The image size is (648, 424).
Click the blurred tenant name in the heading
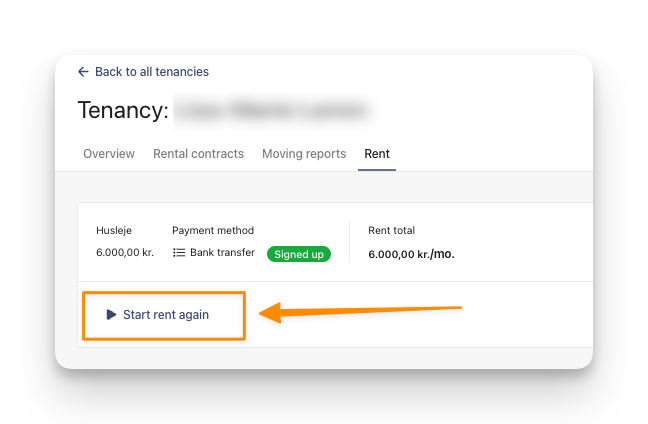272,110
